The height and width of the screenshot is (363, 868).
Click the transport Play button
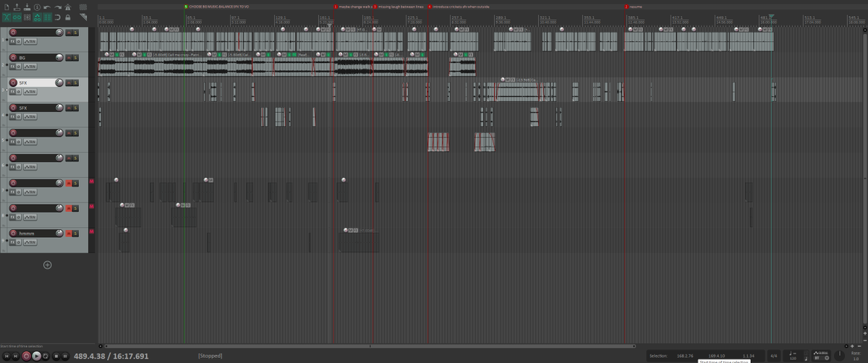point(36,356)
